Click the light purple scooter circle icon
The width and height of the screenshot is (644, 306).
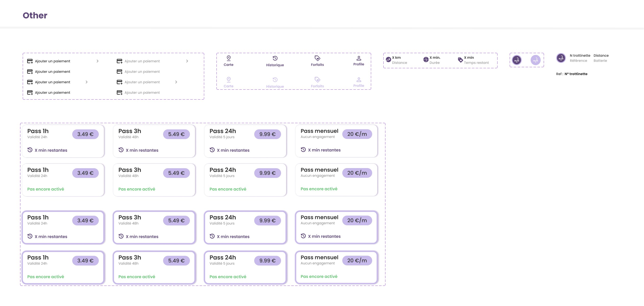click(x=535, y=60)
